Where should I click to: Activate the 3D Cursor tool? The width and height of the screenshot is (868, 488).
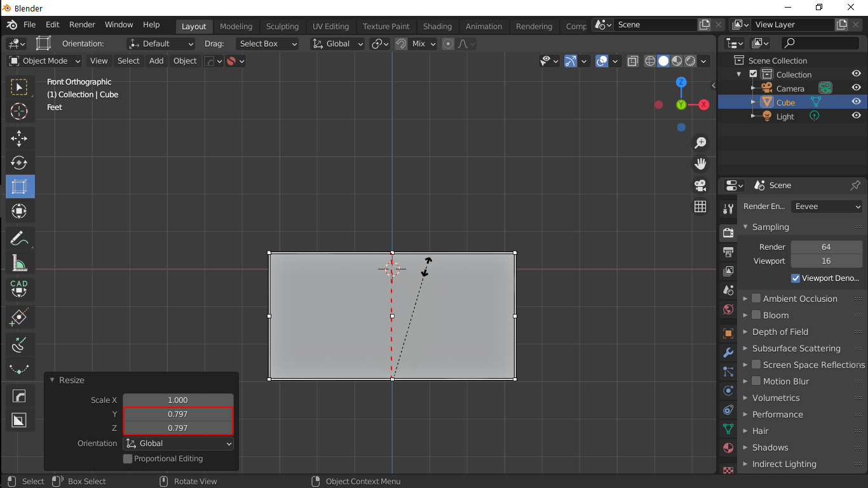tap(19, 111)
